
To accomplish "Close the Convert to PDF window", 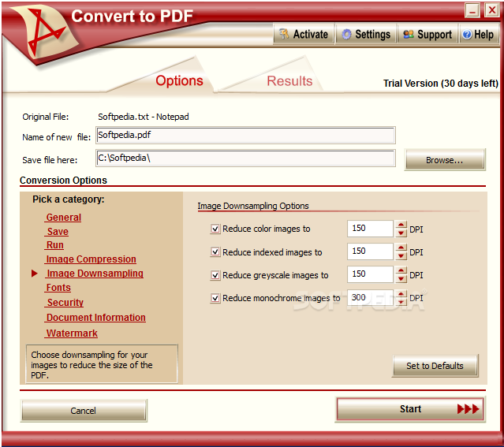I will tap(492, 10).
